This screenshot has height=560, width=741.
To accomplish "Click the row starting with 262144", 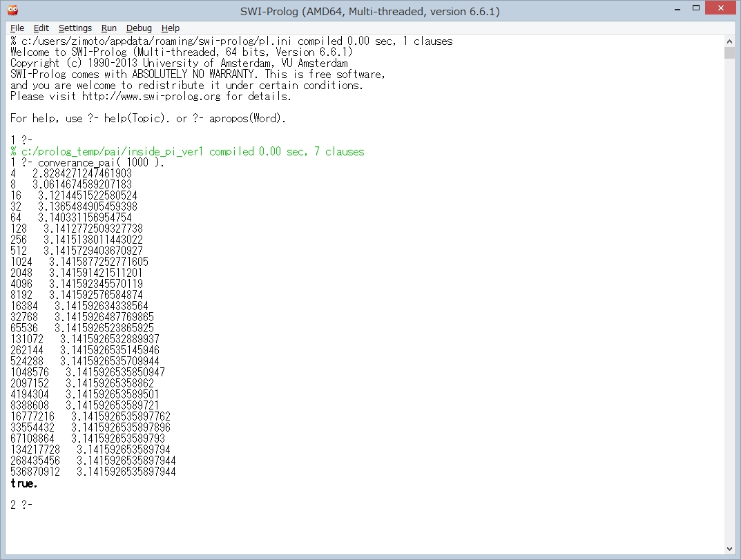I will pos(85,350).
